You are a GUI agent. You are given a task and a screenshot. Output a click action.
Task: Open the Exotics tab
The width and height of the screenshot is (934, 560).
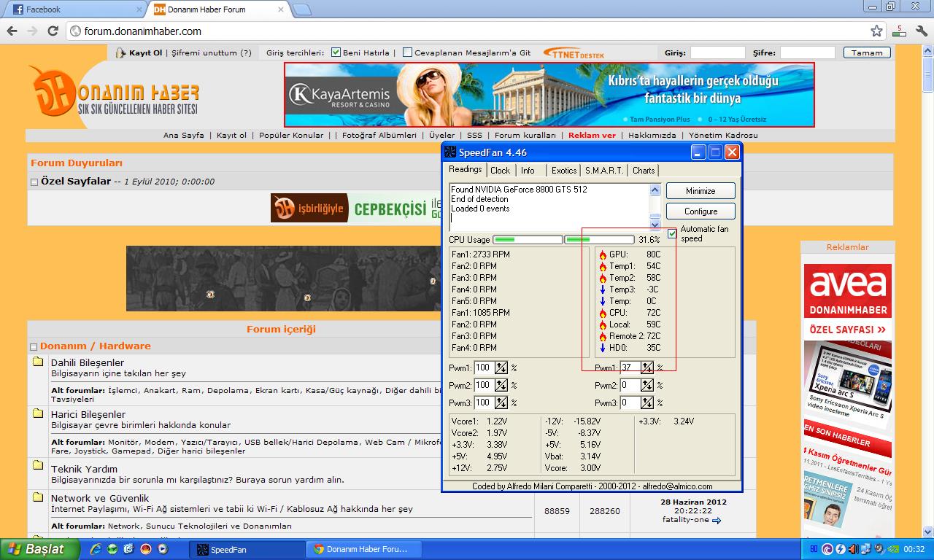(563, 170)
